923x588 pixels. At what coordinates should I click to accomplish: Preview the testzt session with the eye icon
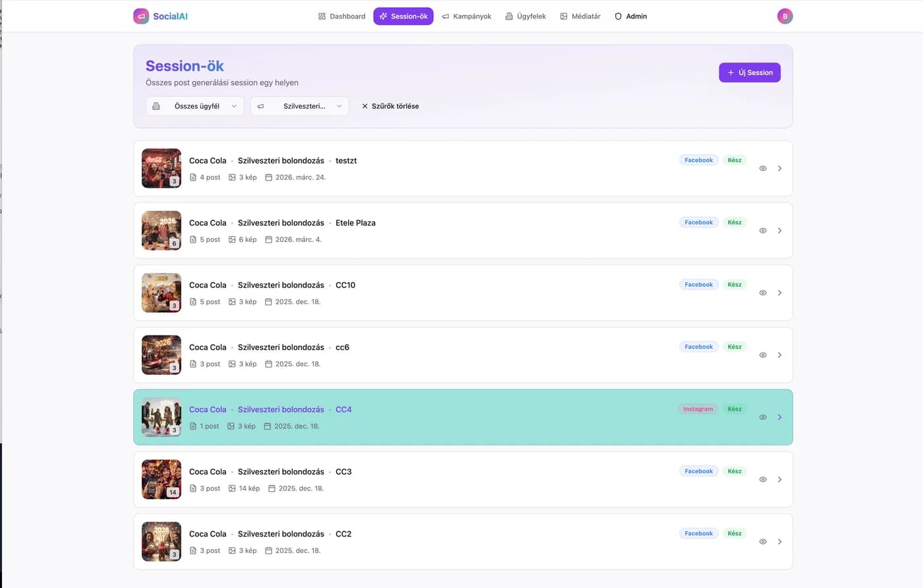[763, 168]
